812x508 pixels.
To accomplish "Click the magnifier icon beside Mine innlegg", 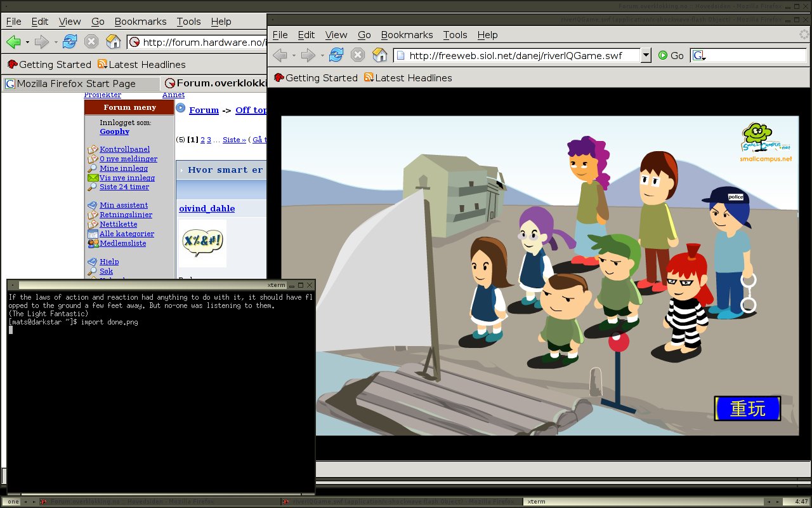I will tap(93, 169).
